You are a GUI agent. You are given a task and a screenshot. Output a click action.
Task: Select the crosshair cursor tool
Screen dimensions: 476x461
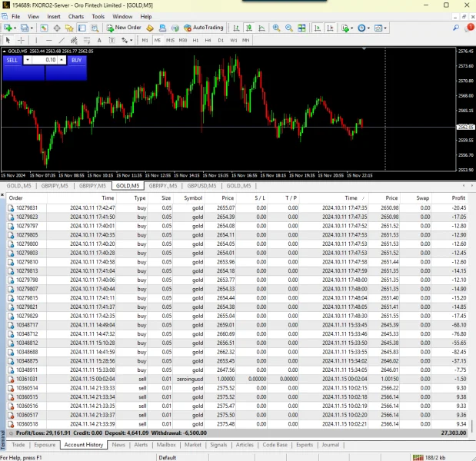pos(21,40)
